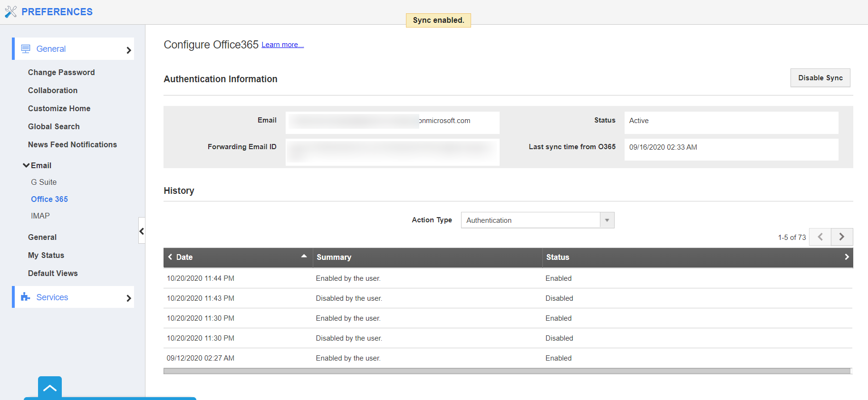Click the Preferences wrench icon
This screenshot has height=400, width=868.
pyautogui.click(x=10, y=12)
